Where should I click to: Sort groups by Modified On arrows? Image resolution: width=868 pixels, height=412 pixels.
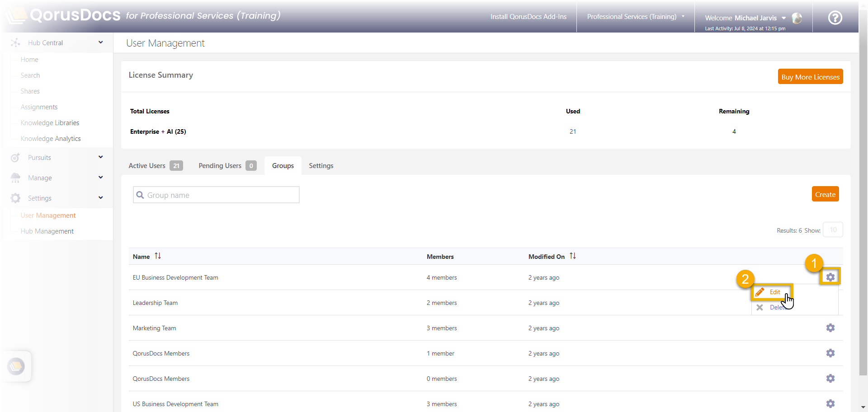pyautogui.click(x=573, y=256)
